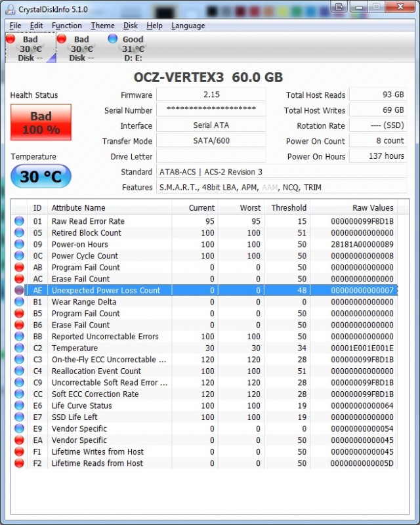Screen dimensions: 420x525
Task: Click the empty Drive Letter field
Action: click(x=211, y=156)
